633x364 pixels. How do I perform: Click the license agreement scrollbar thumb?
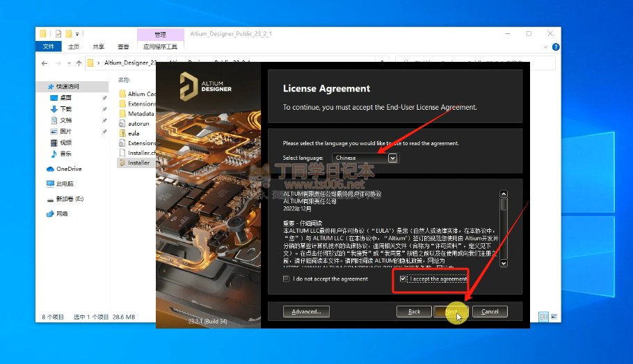point(504,204)
